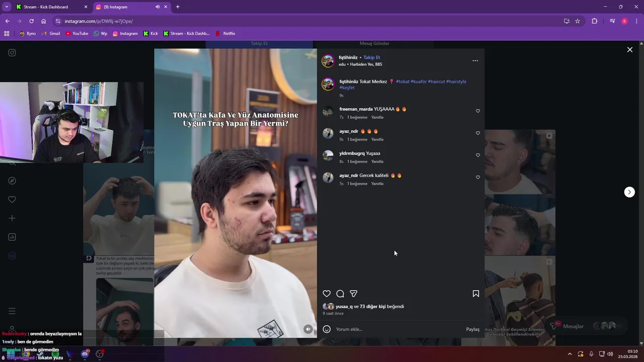The height and width of the screenshot is (362, 644).
Task: Save the post with bookmark icon
Action: click(x=475, y=294)
